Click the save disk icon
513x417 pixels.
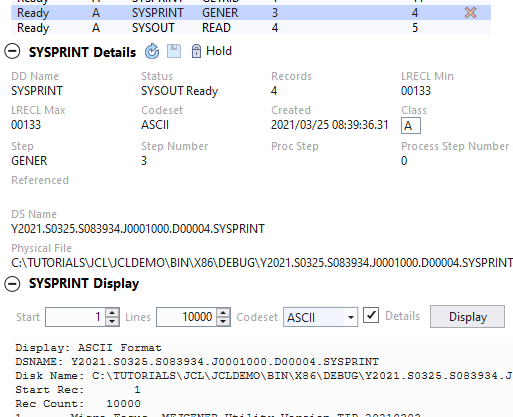point(174,51)
